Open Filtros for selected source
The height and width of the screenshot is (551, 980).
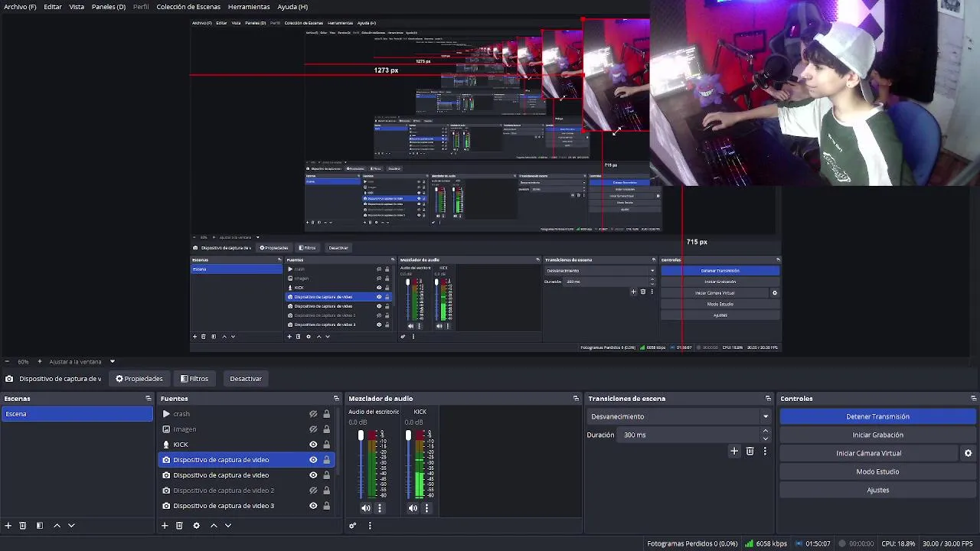click(194, 379)
